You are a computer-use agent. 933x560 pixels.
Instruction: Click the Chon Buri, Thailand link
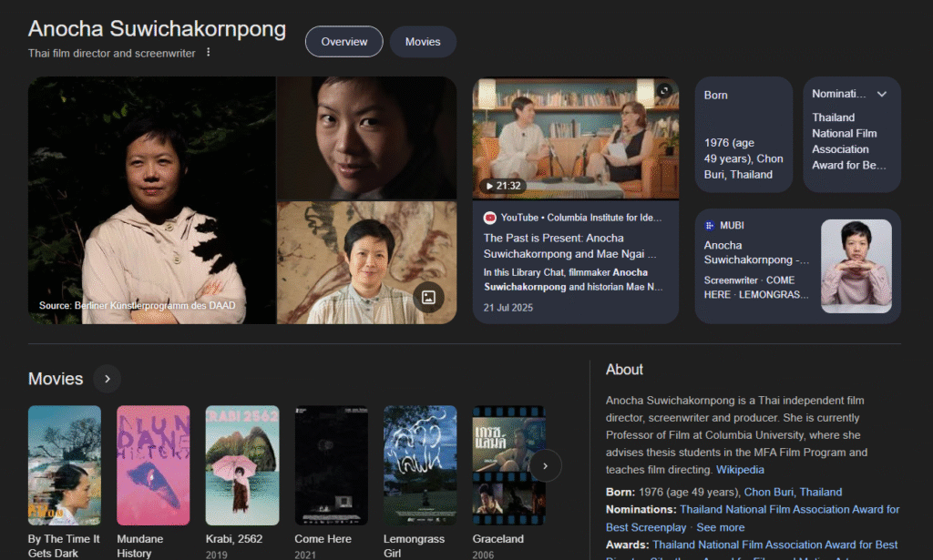pos(793,492)
